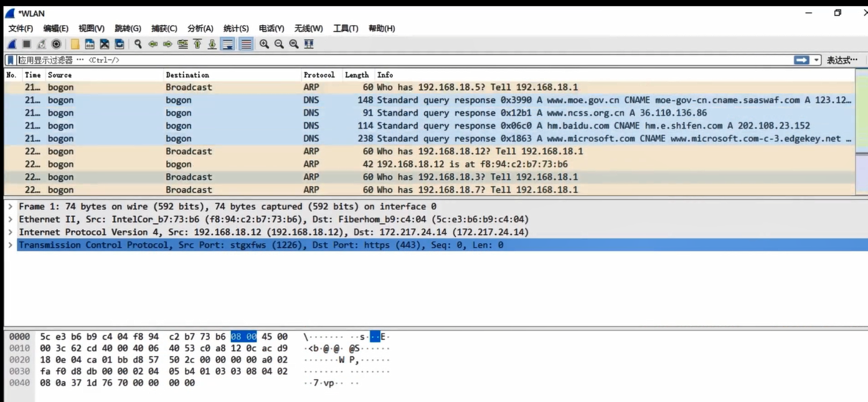
Task: Jump to the last packet
Action: (212, 44)
